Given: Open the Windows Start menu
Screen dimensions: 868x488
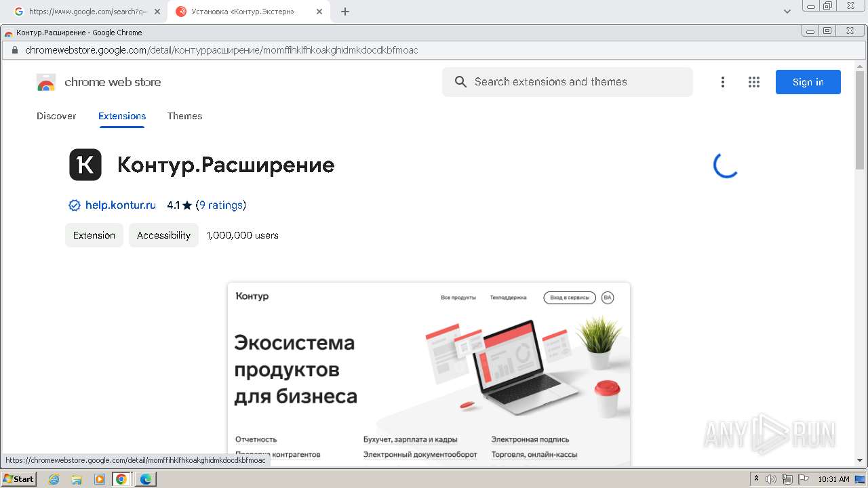Looking at the screenshot, I should (19, 479).
